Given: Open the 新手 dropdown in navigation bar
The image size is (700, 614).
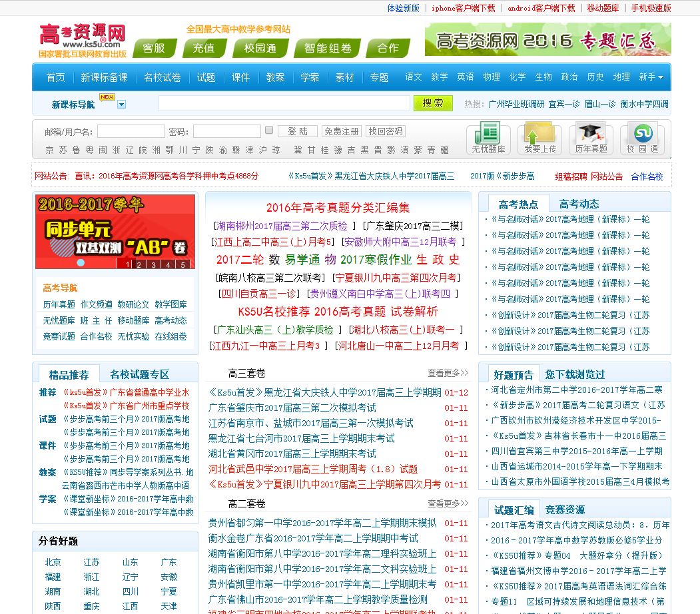Looking at the screenshot, I should click(651, 77).
